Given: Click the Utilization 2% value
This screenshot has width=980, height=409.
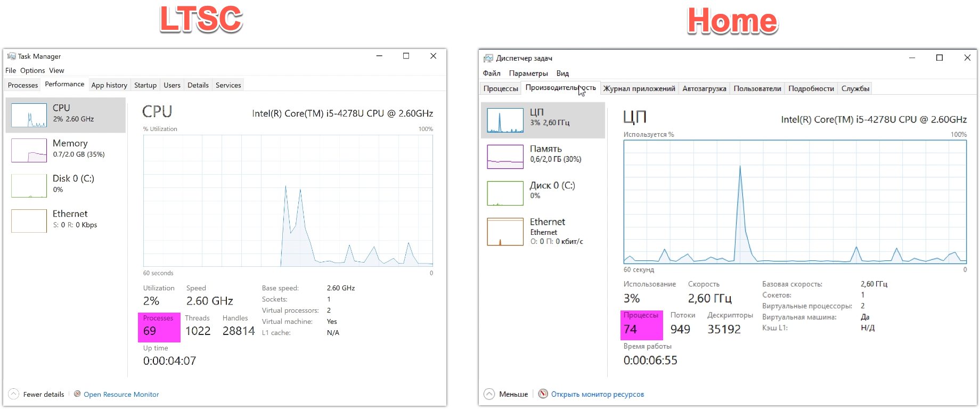Looking at the screenshot, I should [x=151, y=301].
